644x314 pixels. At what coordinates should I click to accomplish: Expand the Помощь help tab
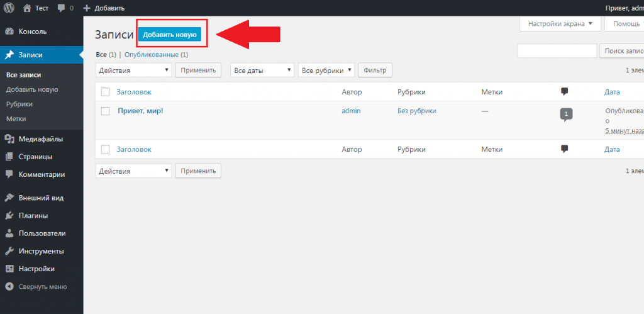[625, 23]
